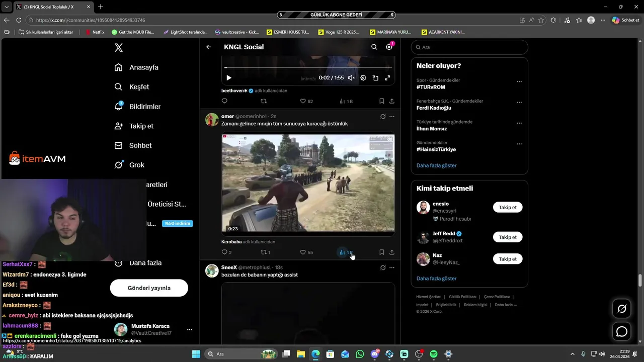The image size is (644, 362).
Task: Toggle picture-in-picture on the top video
Action: click(375, 78)
